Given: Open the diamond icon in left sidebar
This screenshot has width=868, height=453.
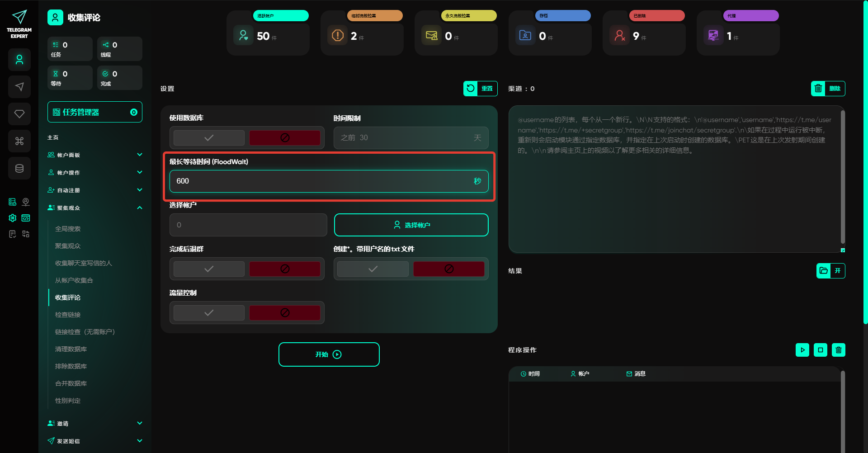Looking at the screenshot, I should pyautogui.click(x=19, y=114).
